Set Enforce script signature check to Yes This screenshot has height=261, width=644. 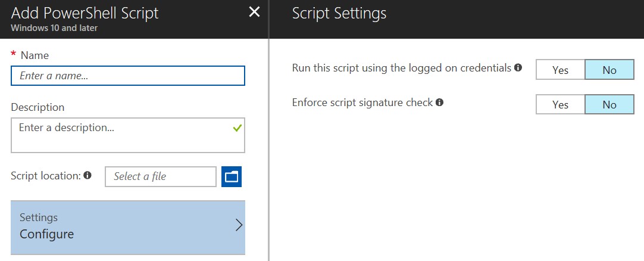coord(560,104)
